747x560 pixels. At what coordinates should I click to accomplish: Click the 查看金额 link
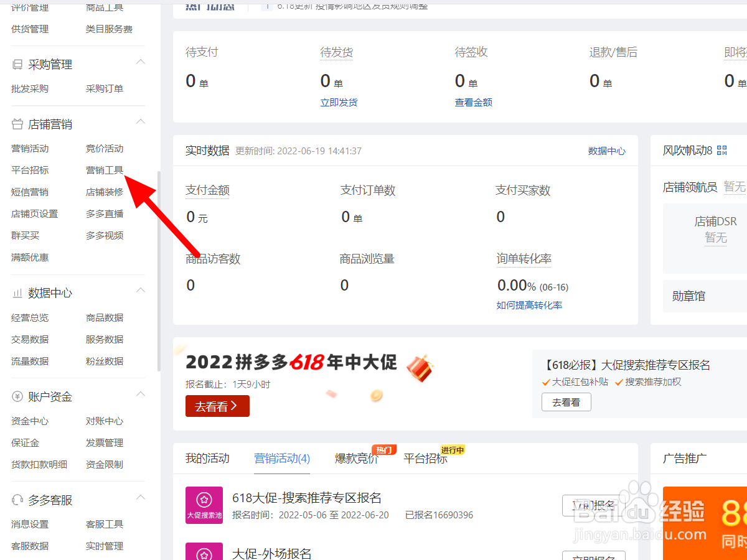coord(474,103)
